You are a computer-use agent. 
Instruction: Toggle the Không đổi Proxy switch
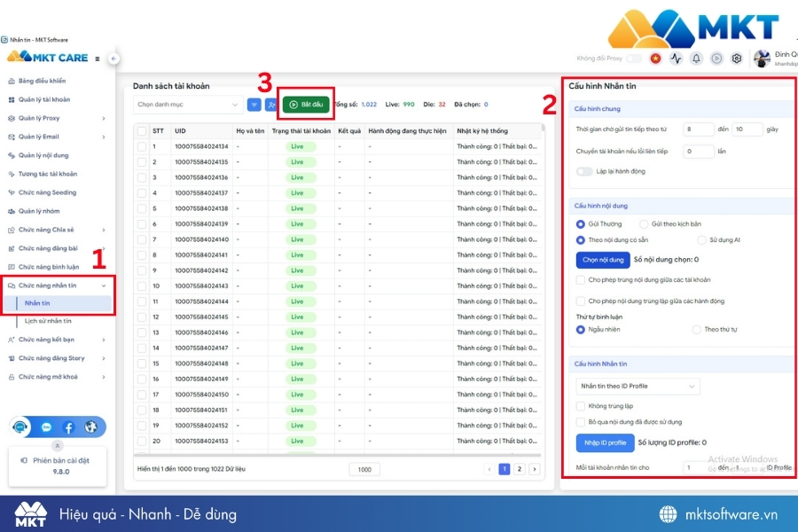634,59
